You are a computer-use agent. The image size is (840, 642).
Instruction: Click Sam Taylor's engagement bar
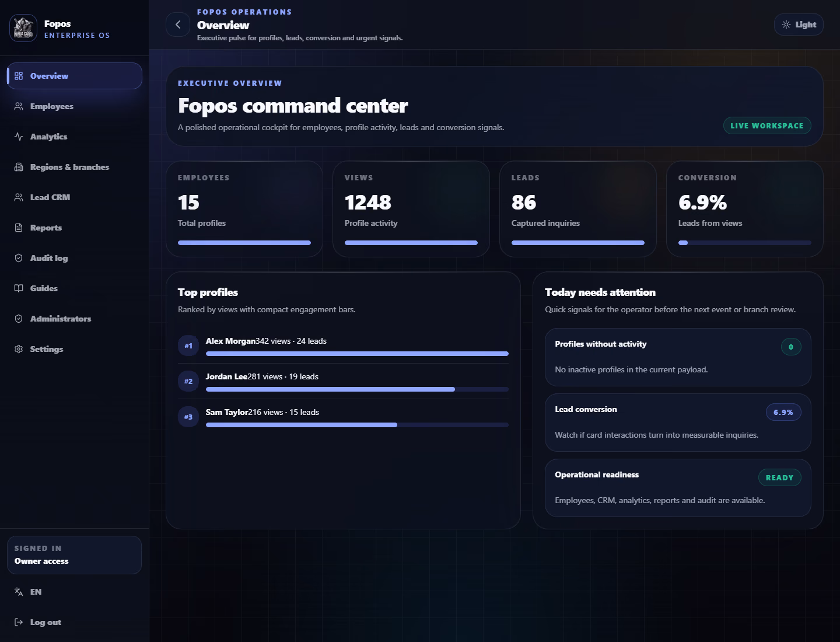357,425
